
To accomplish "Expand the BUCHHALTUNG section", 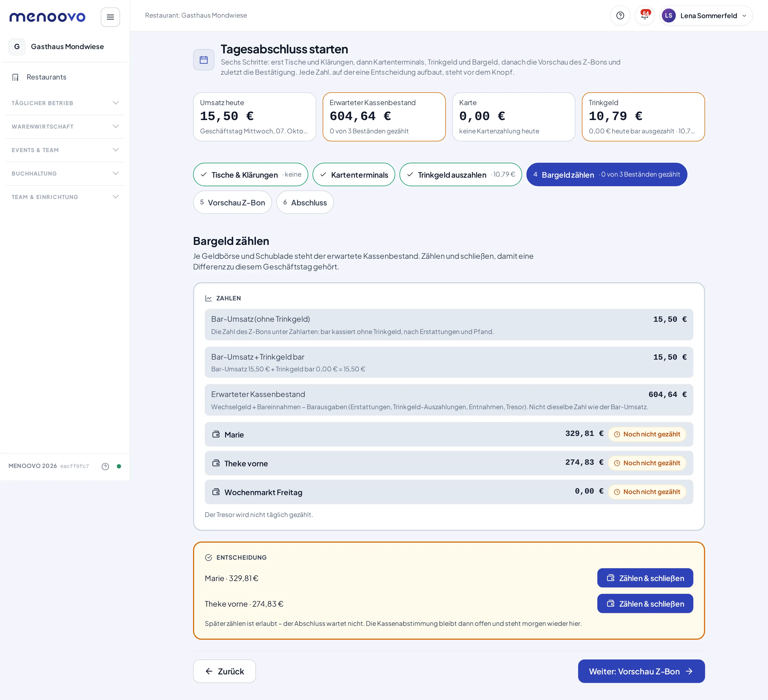I will 65,174.
